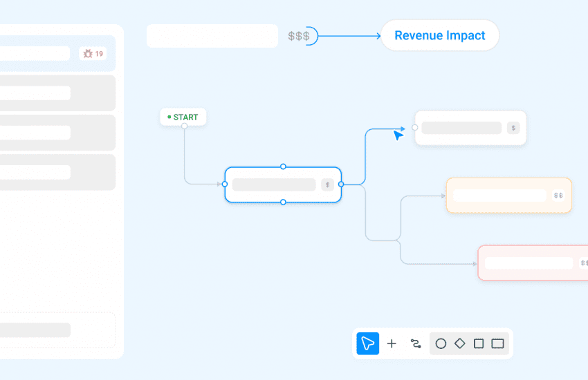Select the wide rectangle shape tool
Screen dimensions: 588x380
pyautogui.click(x=497, y=343)
